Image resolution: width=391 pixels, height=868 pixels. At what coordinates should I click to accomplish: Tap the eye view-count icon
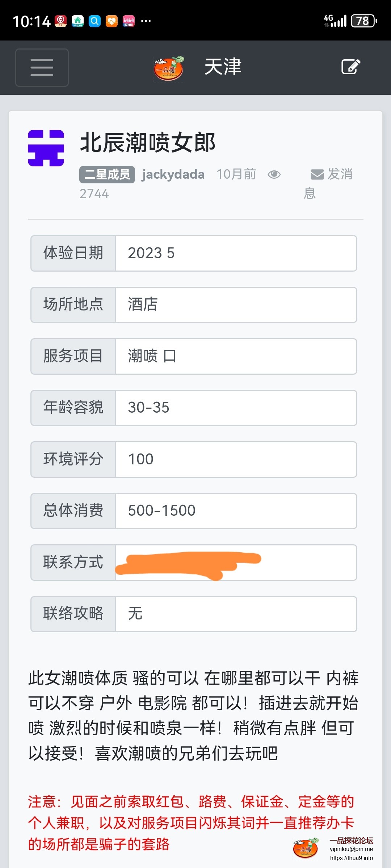tap(274, 175)
